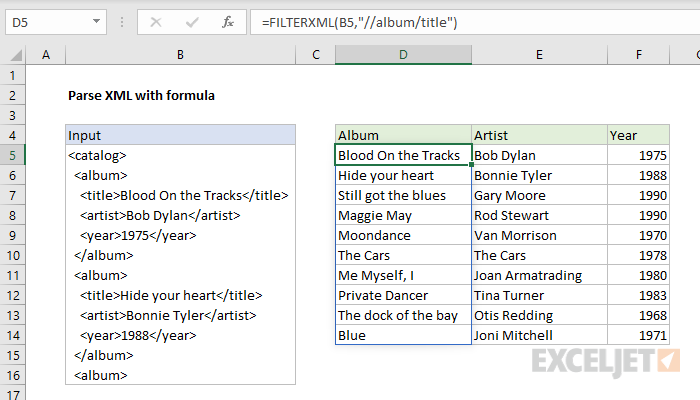Viewport: 700px width, 400px height.
Task: Select the year 1968 cell
Action: point(638,315)
